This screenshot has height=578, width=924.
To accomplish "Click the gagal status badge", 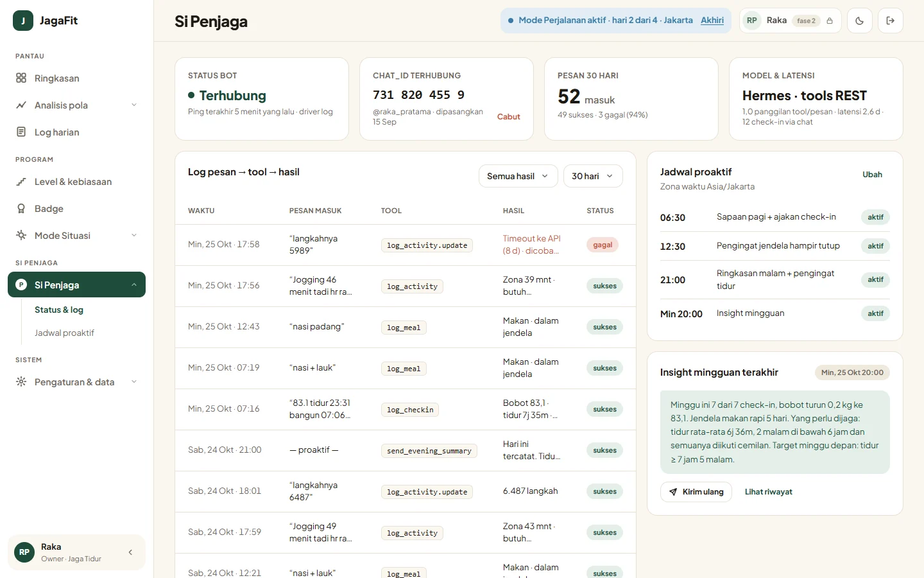I will tap(603, 245).
